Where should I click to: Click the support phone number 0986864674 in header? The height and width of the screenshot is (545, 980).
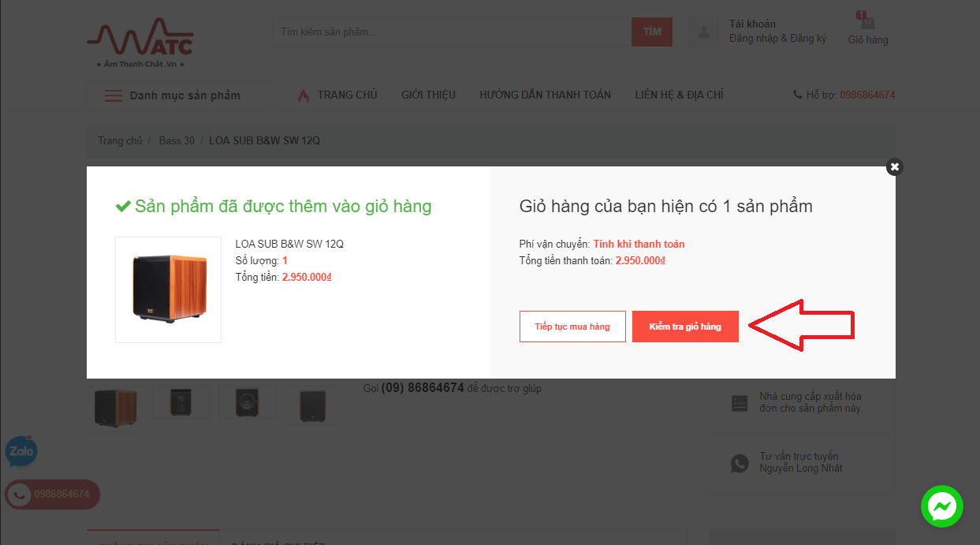(x=867, y=95)
